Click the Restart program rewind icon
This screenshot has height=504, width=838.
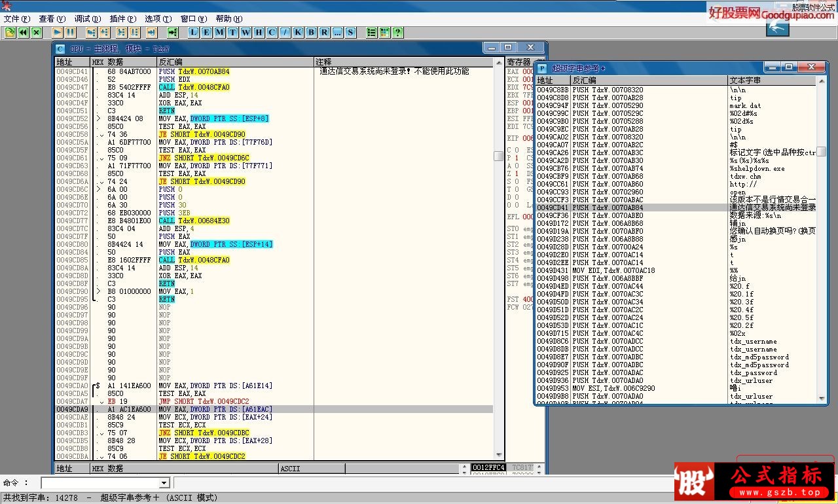[24, 32]
